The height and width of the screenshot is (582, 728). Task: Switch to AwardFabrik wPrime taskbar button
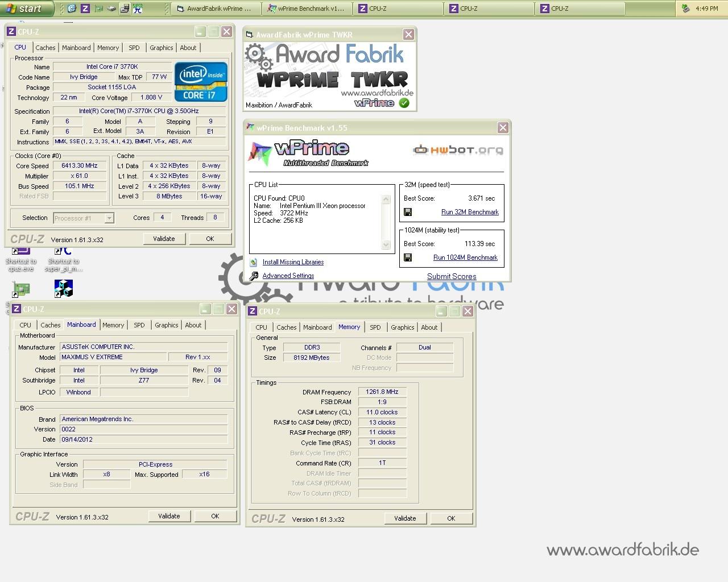click(216, 9)
